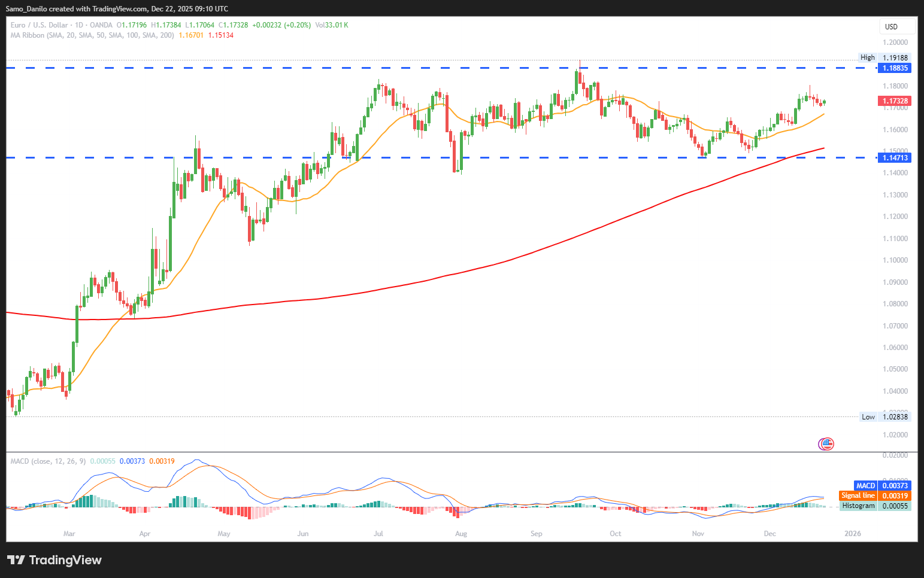Click the Dec label on time axis
Image resolution: width=924 pixels, height=578 pixels.
770,533
